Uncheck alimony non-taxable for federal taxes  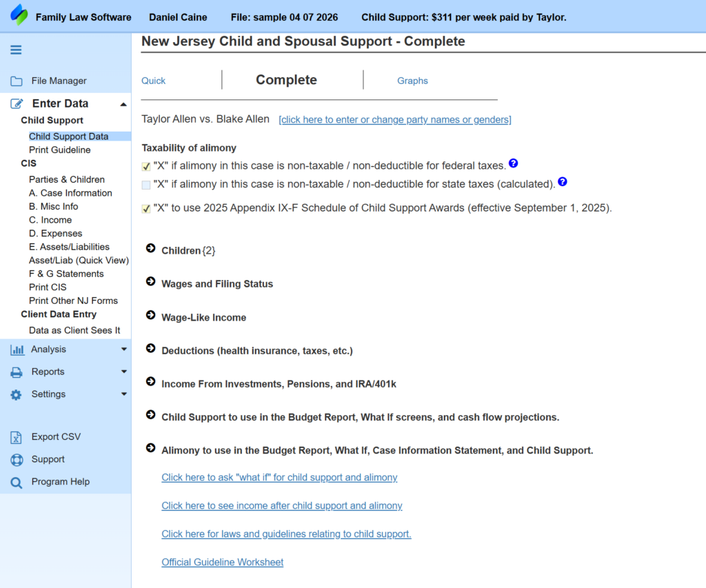click(x=146, y=166)
